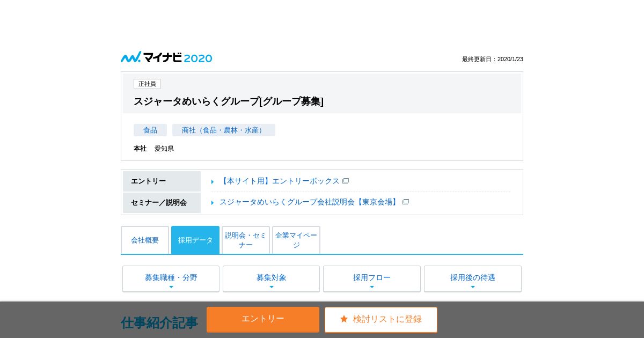Click the star icon on 検討リストに登録
This screenshot has width=644, height=338.
tap(344, 319)
